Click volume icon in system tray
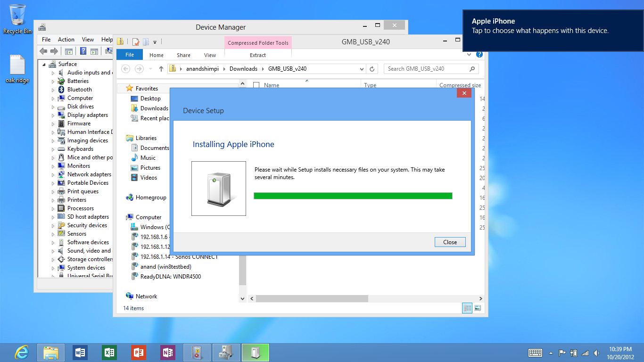This screenshot has width=644, height=362. (596, 353)
